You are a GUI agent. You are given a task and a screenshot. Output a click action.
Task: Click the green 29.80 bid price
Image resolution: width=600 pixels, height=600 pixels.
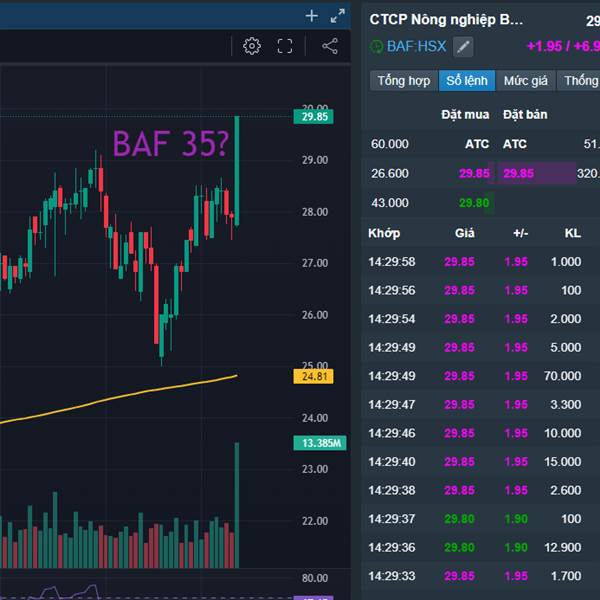[x=474, y=203]
